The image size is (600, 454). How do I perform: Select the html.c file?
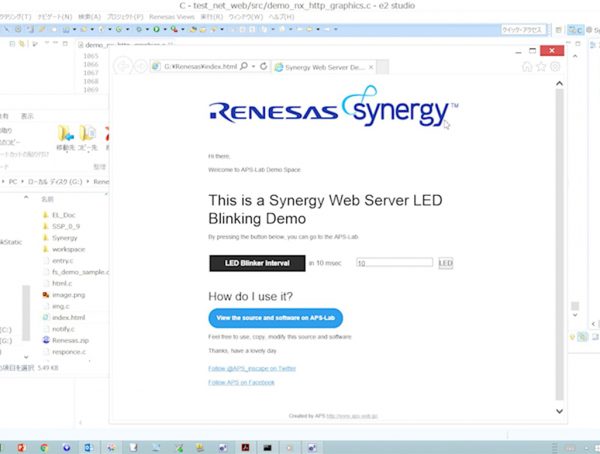tap(57, 283)
